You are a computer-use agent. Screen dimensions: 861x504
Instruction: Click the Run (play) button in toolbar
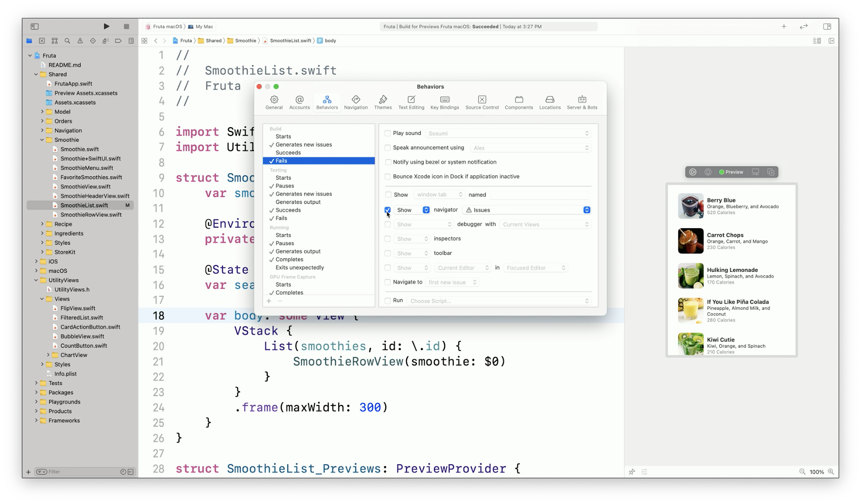tap(106, 26)
